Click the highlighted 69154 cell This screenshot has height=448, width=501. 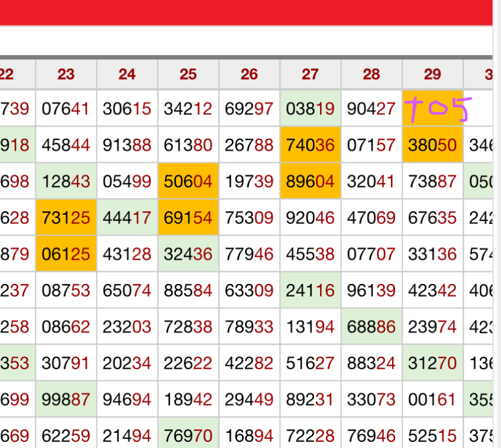[x=188, y=218]
